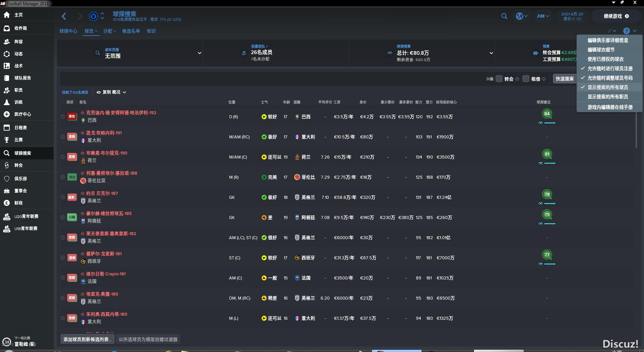Go back with the left arrow

pyautogui.click(x=64, y=16)
